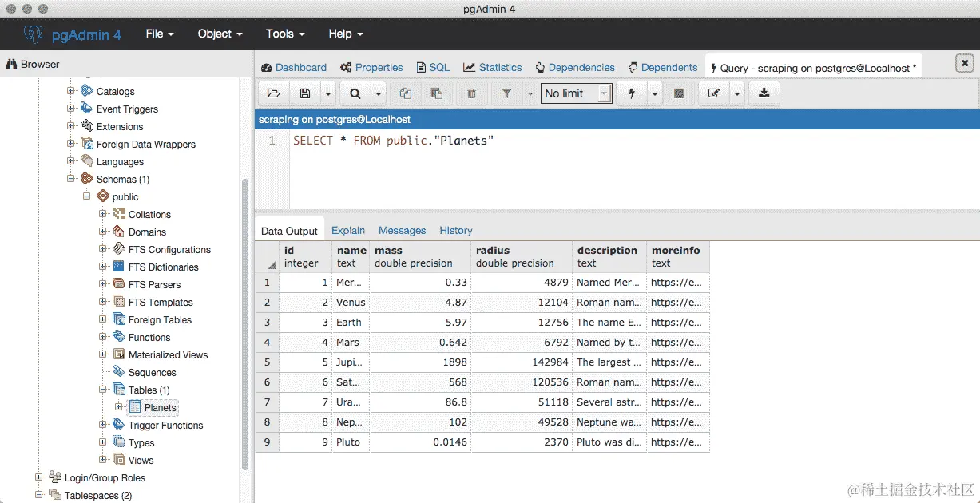Click the pgAdmin 4 elephant logo
980x503 pixels.
click(x=33, y=34)
